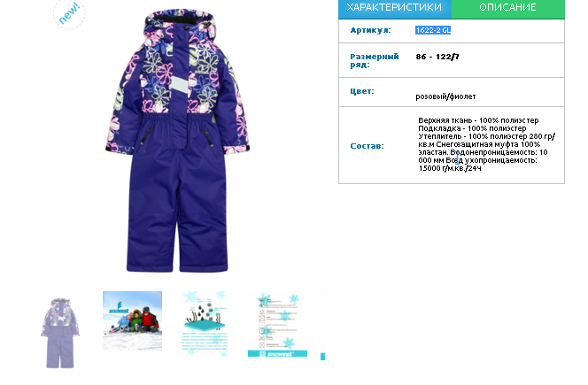This screenshot has height=385, width=588.
Task: Click the size range value 86 - 122/7
Action: click(x=437, y=57)
